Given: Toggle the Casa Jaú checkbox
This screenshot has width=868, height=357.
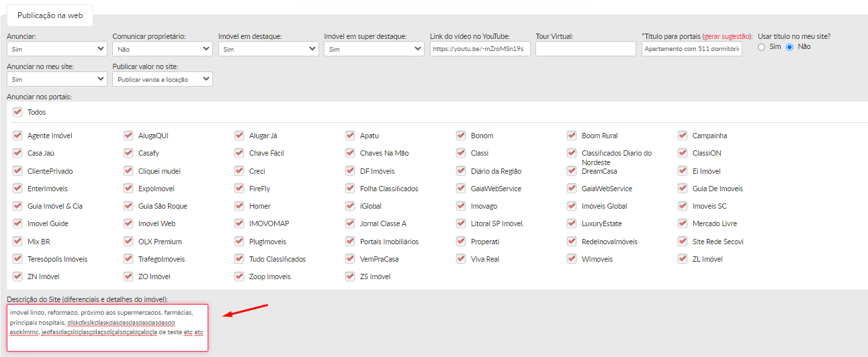Looking at the screenshot, I should pyautogui.click(x=17, y=153).
